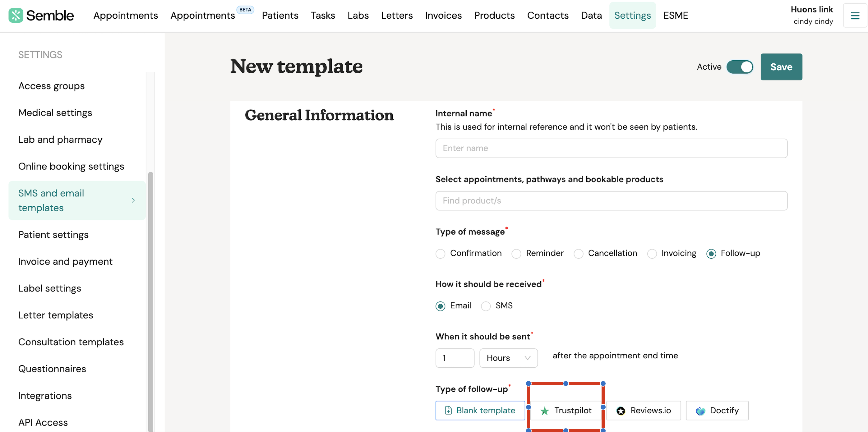Click the settings sidebar scrollbar
The height and width of the screenshot is (432, 868).
[x=150, y=301]
